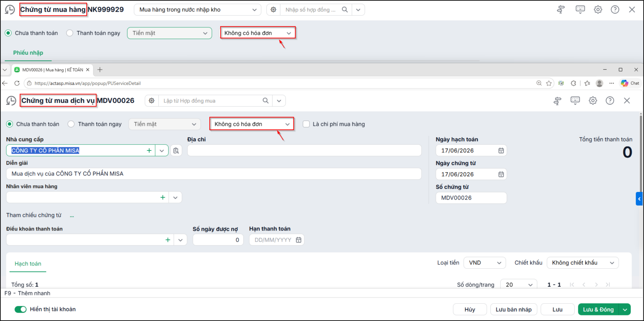Expand Nhân viên mua hàng dropdown arrow
Screen dimensions: 644x321
pyautogui.click(x=175, y=198)
